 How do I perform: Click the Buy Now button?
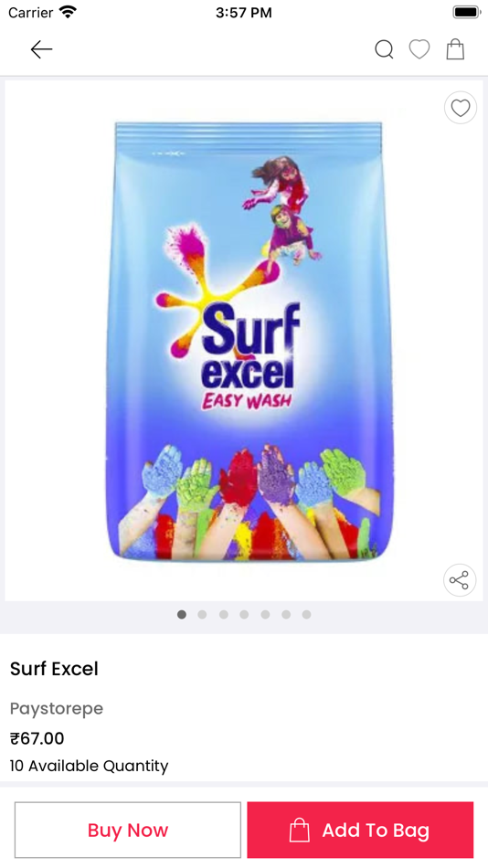click(128, 830)
